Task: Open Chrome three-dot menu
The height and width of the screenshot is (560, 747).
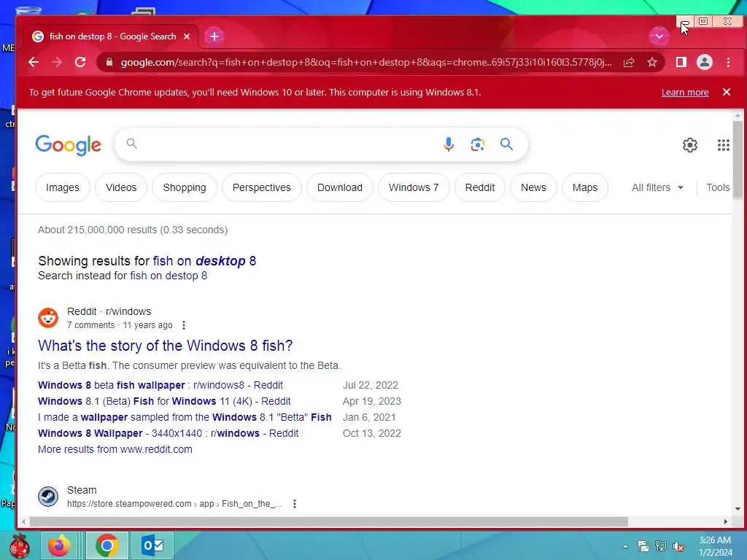Action: click(728, 62)
